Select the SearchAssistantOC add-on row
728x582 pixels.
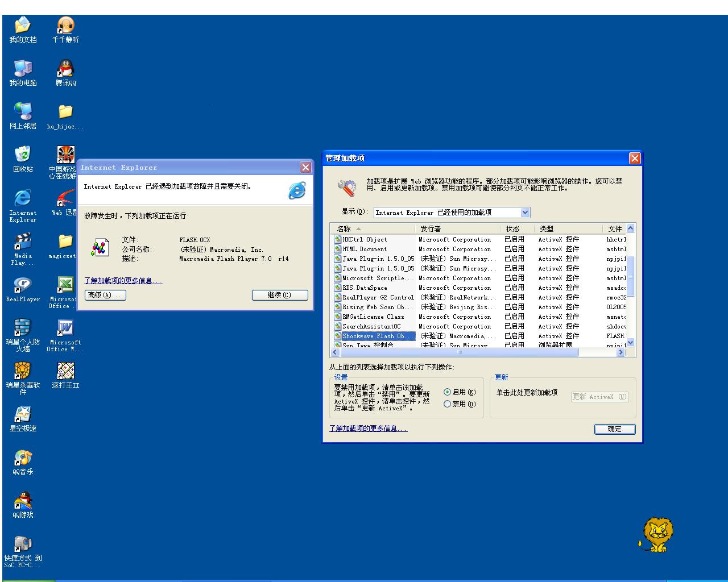[478, 327]
